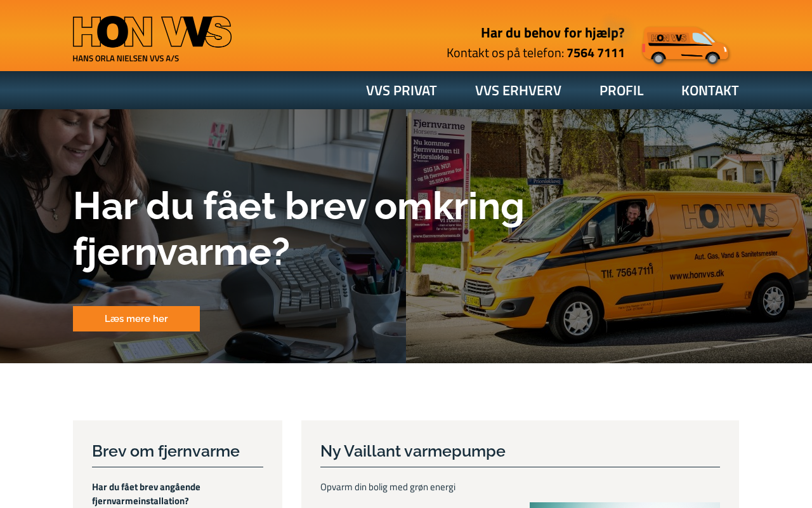
Task: Open the VVS ERHVERV menu
Action: [x=518, y=90]
